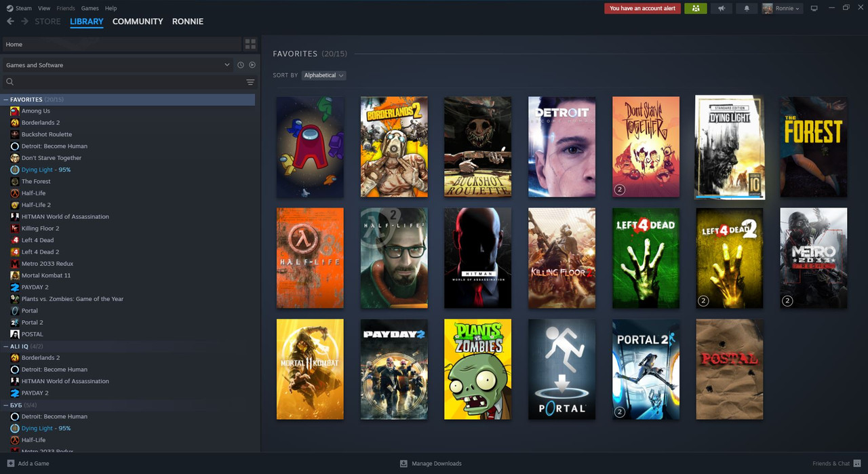Viewport: 868px width, 474px height.
Task: Open the green friends activity icon button
Action: 696,8
